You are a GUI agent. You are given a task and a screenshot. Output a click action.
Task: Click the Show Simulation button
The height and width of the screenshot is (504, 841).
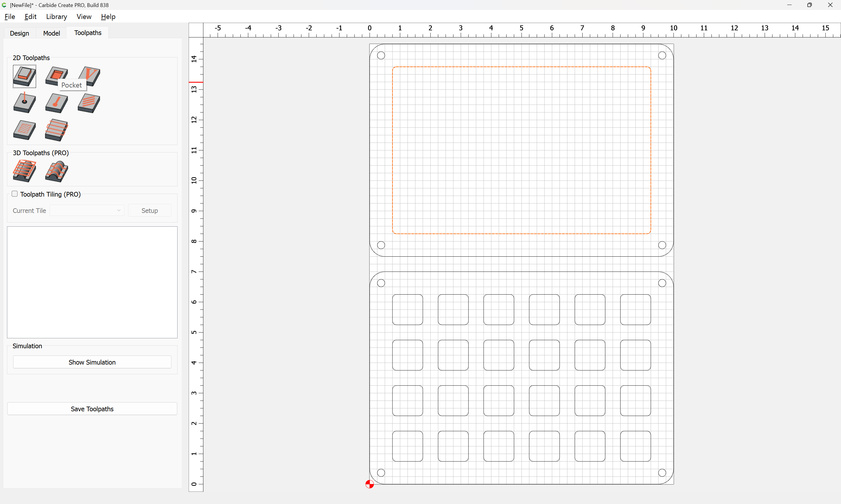click(92, 362)
